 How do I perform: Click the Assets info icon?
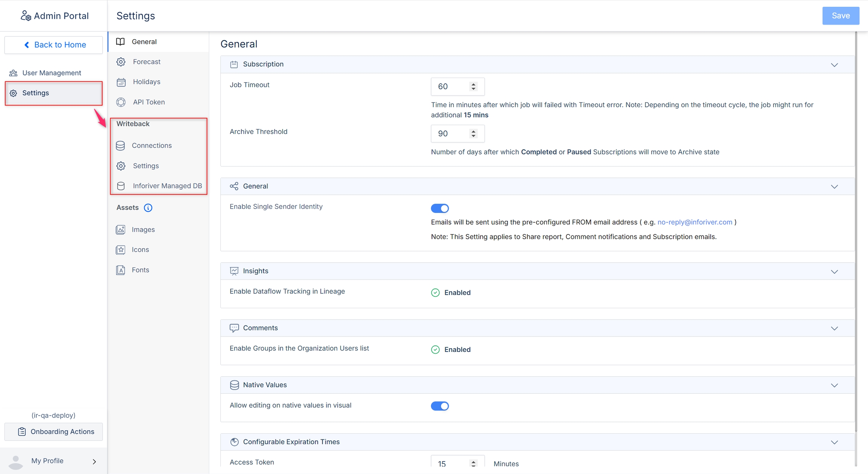pos(148,208)
